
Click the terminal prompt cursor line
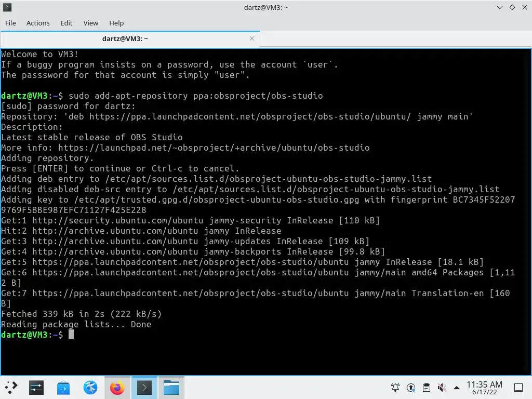(37, 335)
